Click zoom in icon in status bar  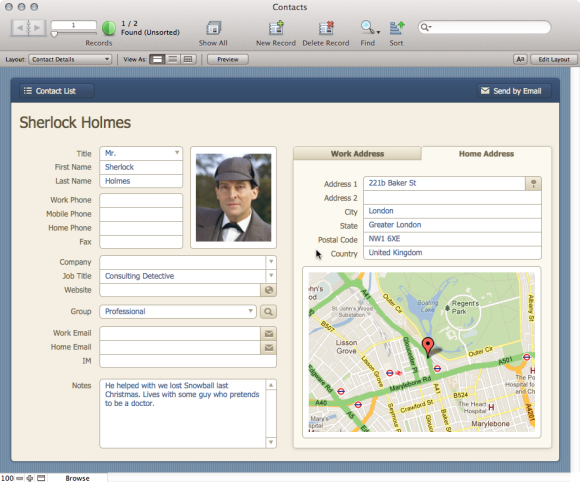[x=30, y=478]
